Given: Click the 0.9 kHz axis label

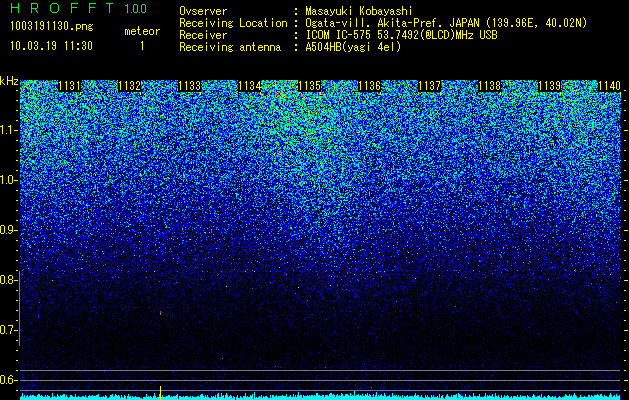Looking at the screenshot, I should click(x=8, y=230).
